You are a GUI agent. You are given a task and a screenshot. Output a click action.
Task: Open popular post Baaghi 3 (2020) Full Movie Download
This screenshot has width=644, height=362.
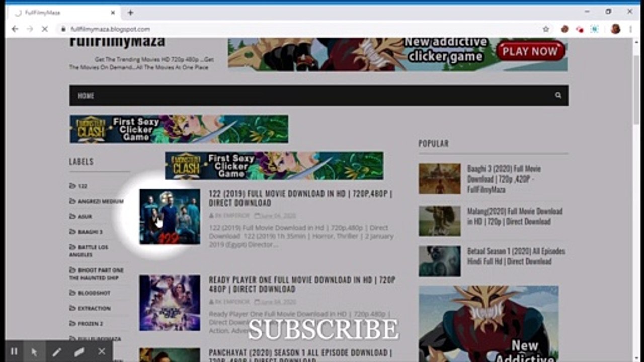[x=504, y=179]
